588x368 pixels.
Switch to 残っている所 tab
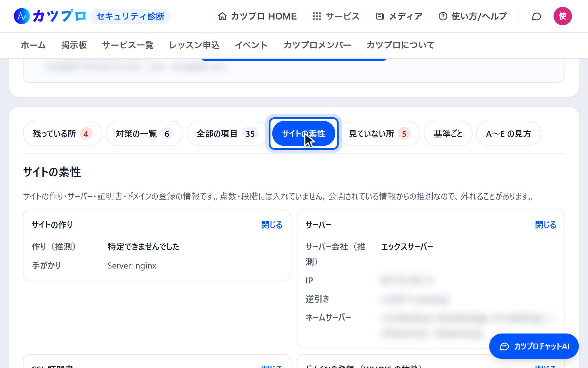(x=62, y=133)
